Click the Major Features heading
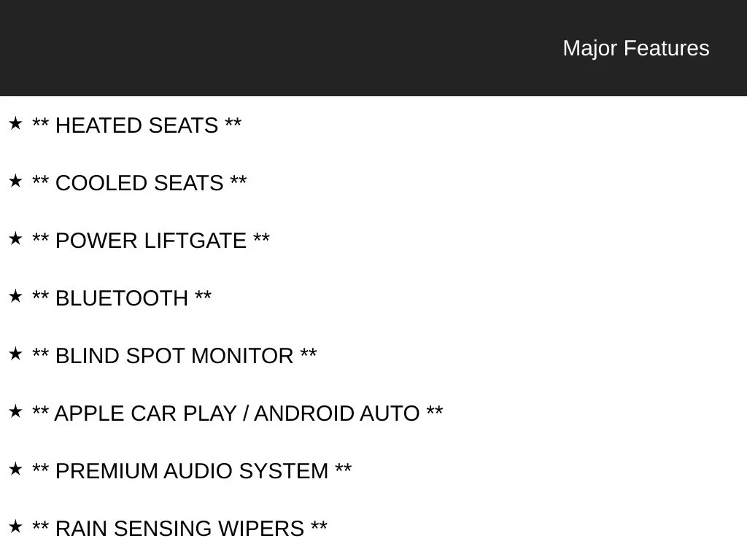Image resolution: width=747 pixels, height=560 pixels. pyautogui.click(x=636, y=48)
